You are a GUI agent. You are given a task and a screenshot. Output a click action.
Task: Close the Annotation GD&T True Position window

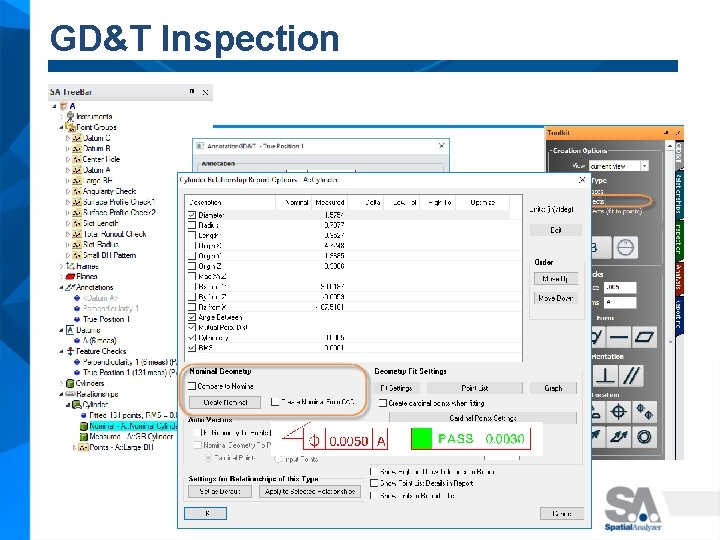(441, 146)
